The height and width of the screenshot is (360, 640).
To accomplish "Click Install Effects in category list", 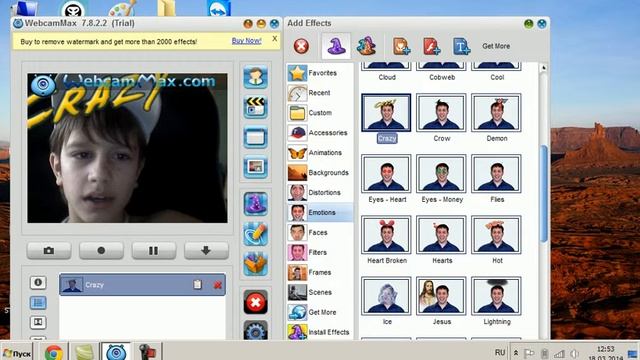I will tap(320, 332).
